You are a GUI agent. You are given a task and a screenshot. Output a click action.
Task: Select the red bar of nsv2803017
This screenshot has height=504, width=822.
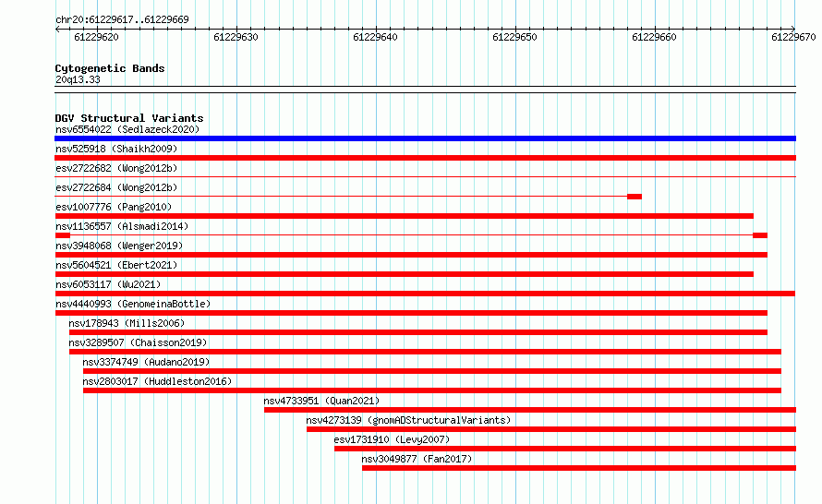click(432, 390)
